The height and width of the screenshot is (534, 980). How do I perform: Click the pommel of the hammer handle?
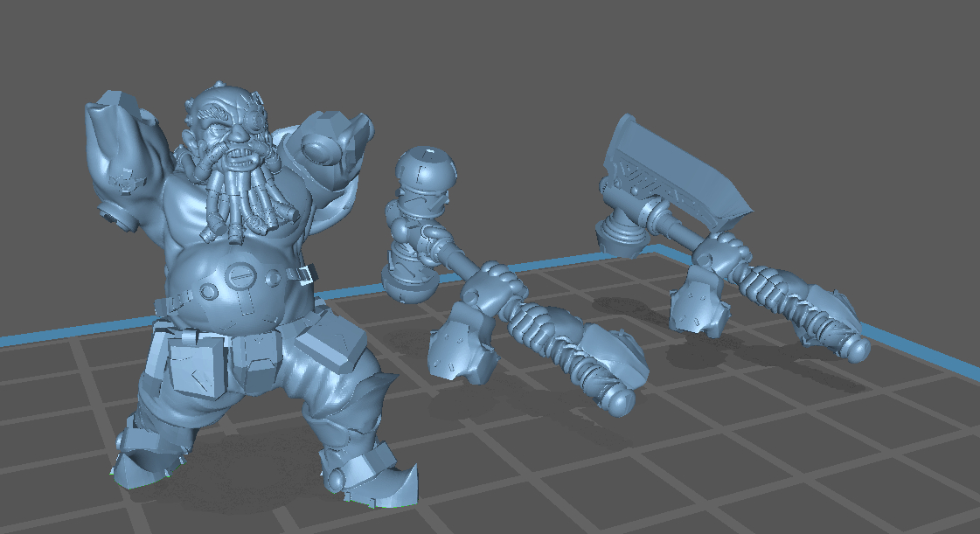(x=620, y=400)
